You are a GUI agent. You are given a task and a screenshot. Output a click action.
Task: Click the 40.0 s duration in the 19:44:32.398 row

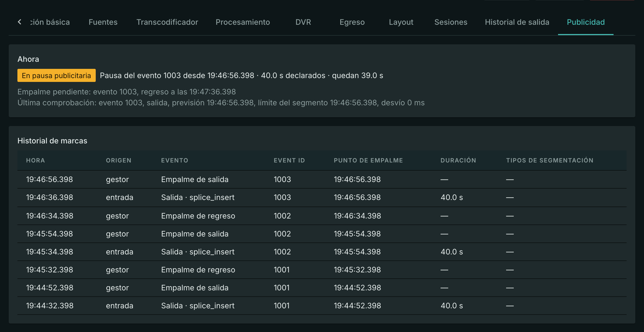pos(452,306)
